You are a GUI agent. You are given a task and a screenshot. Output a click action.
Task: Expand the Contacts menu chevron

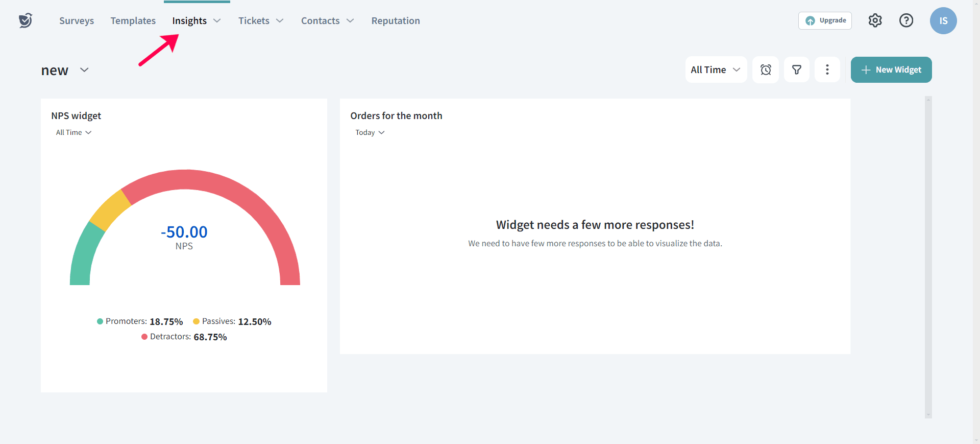pyautogui.click(x=350, y=21)
